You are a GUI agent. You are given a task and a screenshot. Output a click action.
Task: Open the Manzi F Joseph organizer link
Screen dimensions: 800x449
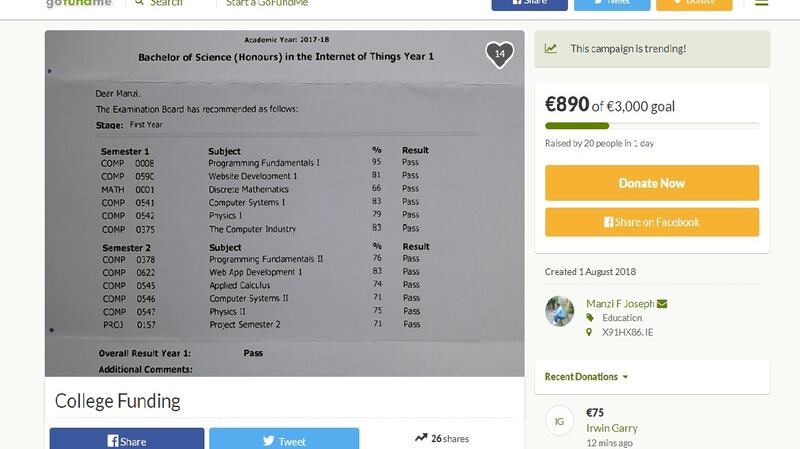point(620,304)
